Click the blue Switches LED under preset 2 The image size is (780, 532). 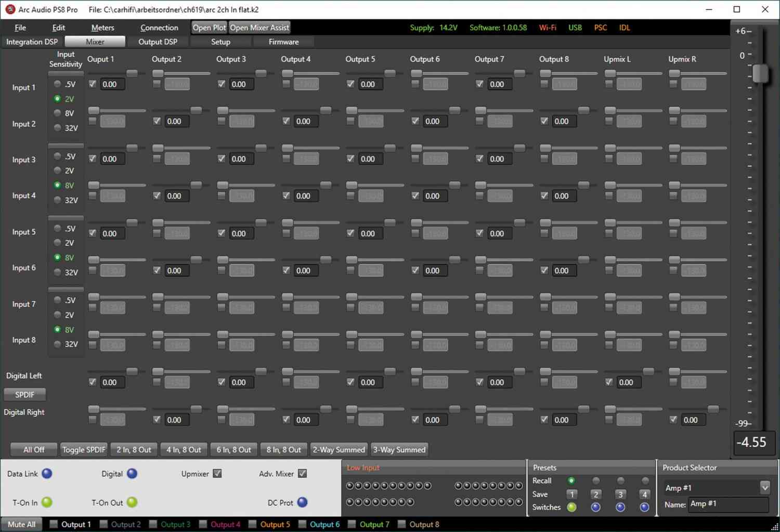click(596, 507)
